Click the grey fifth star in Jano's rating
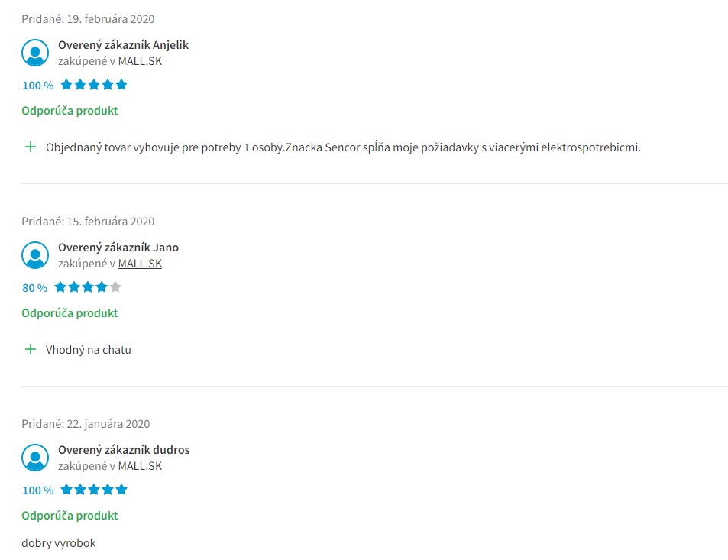 115,287
